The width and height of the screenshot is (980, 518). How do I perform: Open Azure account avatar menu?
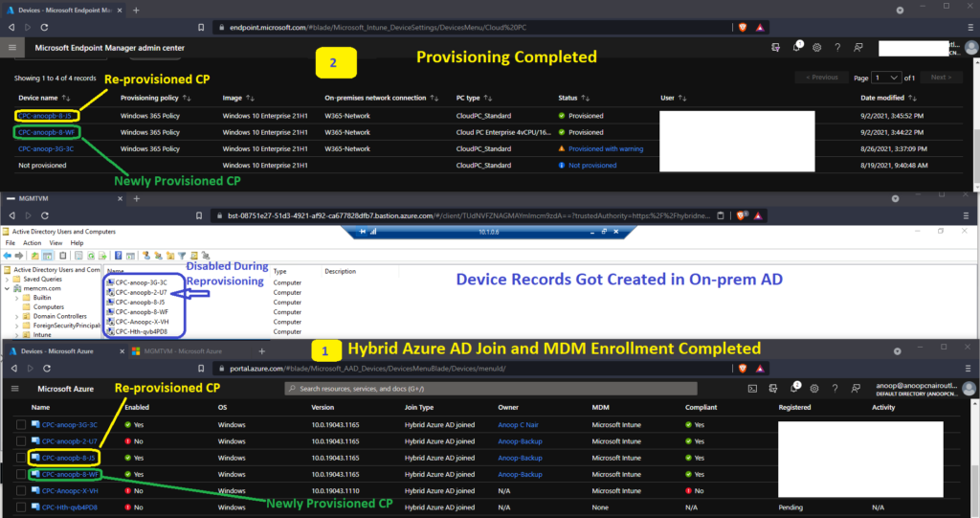(x=969, y=389)
